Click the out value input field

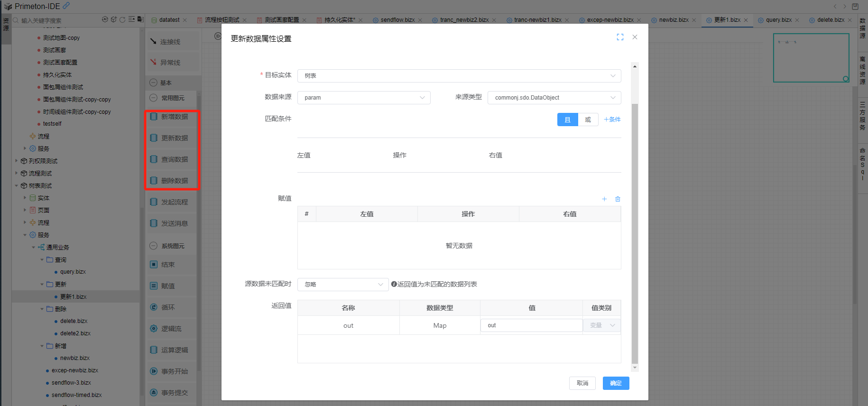tap(531, 325)
